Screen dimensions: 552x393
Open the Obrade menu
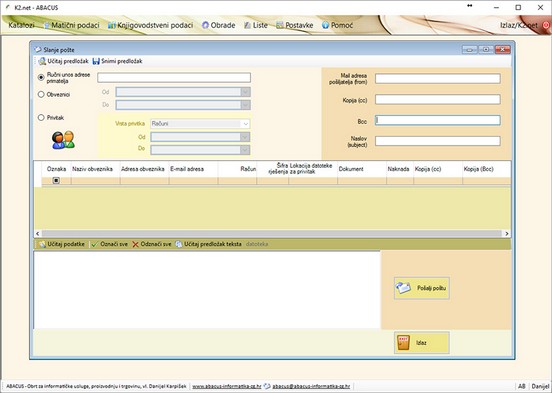[218, 25]
